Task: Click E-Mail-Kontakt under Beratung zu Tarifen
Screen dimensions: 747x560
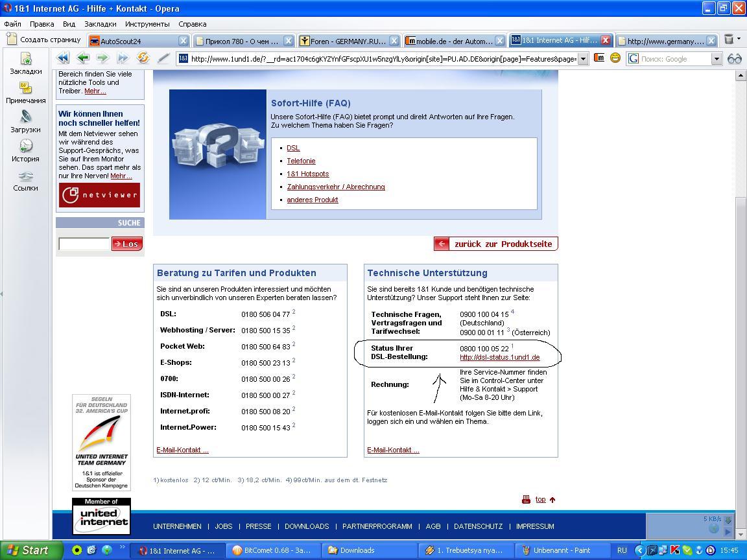Action: 182,450
